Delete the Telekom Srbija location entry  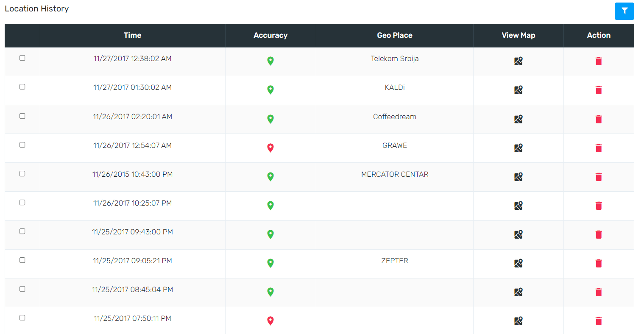point(599,61)
